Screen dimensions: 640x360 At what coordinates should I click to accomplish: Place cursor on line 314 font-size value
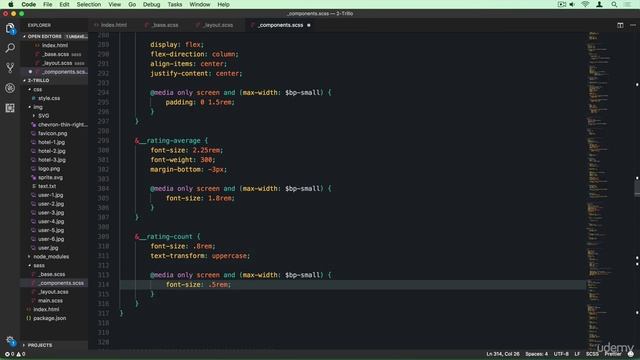218,284
